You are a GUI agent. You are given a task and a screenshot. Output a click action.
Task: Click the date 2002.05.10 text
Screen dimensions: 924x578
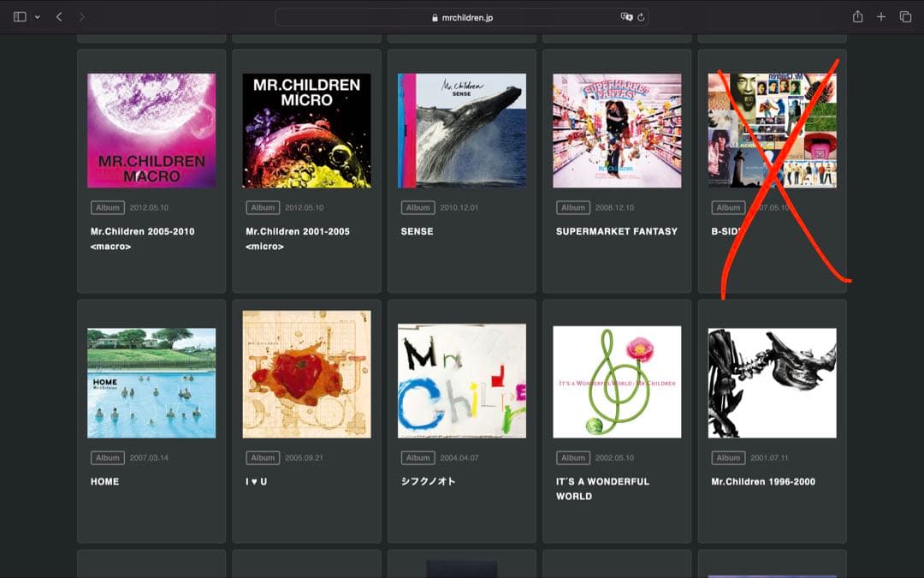[614, 457]
